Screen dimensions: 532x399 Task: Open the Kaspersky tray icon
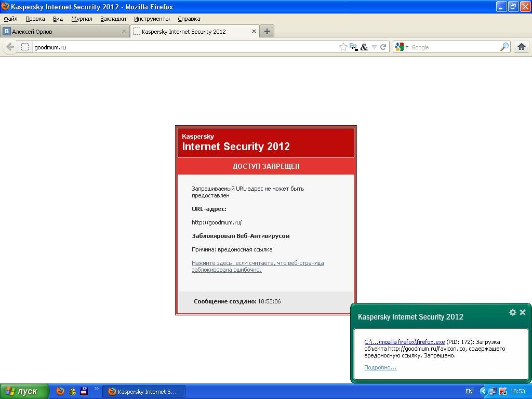(x=503, y=392)
